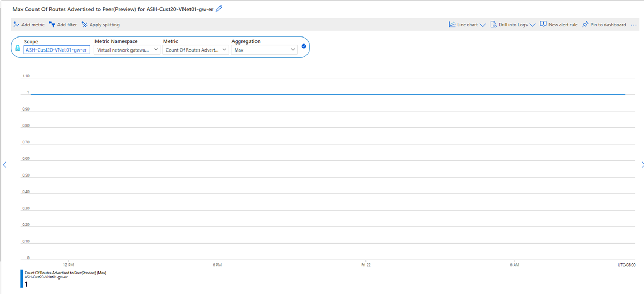Shift chart time range back with left arrow
Viewport: 644px width, 294px height.
(x=5, y=165)
